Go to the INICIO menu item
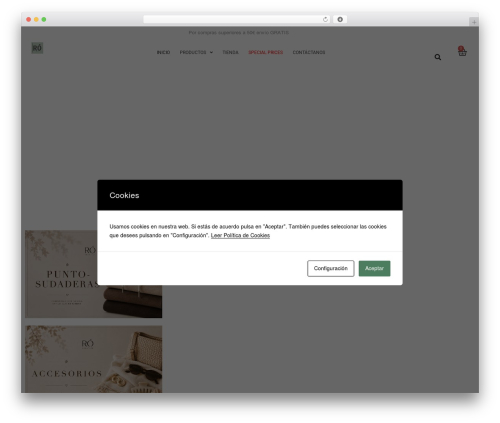Viewport: 500px width, 423px height. point(163,52)
